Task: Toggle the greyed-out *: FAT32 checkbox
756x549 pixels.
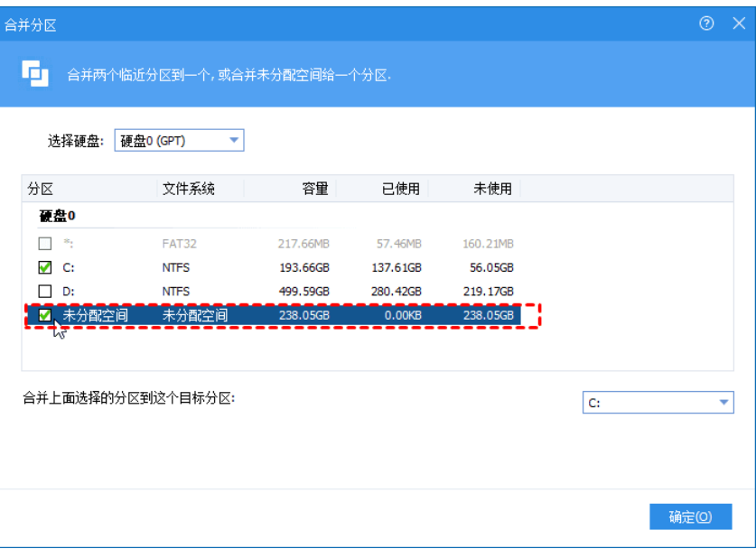Action: coord(45,245)
